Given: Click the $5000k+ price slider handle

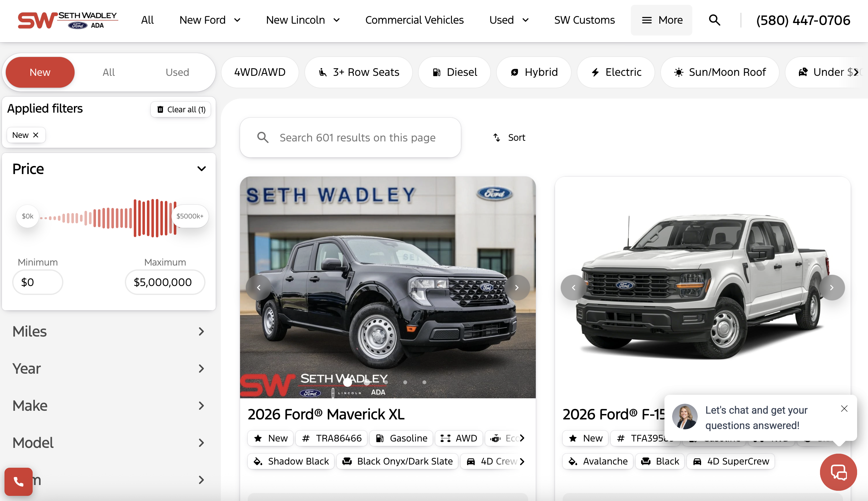Looking at the screenshot, I should pos(190,216).
